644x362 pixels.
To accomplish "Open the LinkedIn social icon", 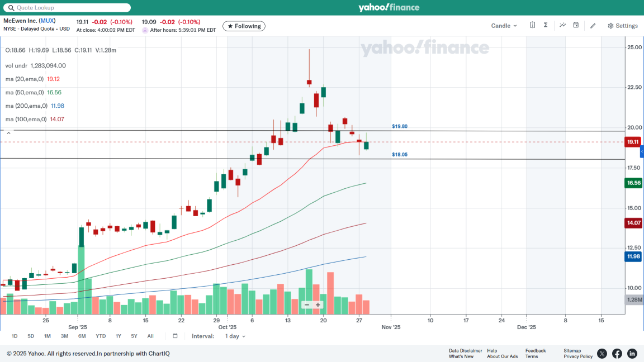I will click(632, 354).
